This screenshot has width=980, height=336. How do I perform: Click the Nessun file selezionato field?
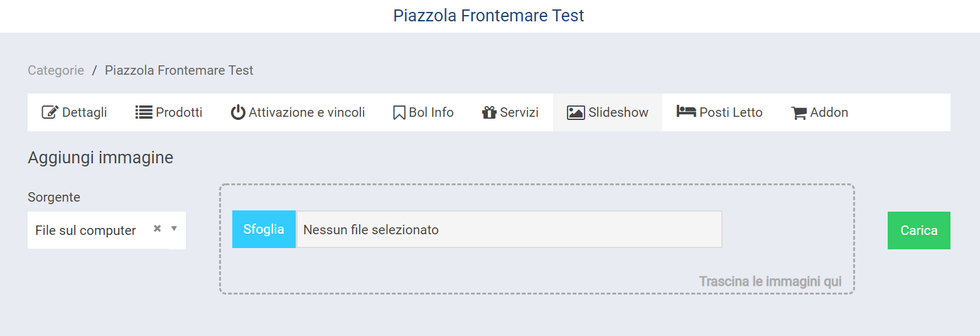tap(509, 230)
